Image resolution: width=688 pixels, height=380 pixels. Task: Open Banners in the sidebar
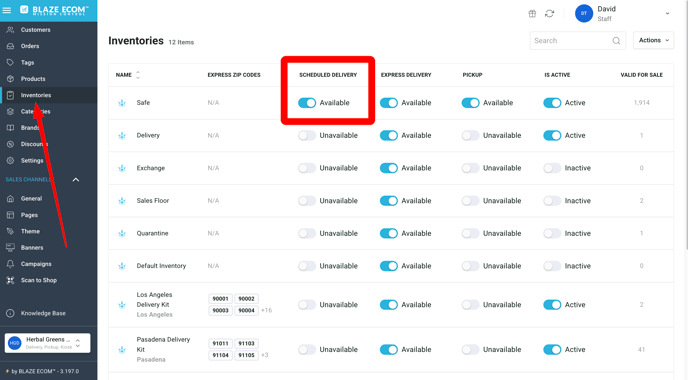pos(32,248)
